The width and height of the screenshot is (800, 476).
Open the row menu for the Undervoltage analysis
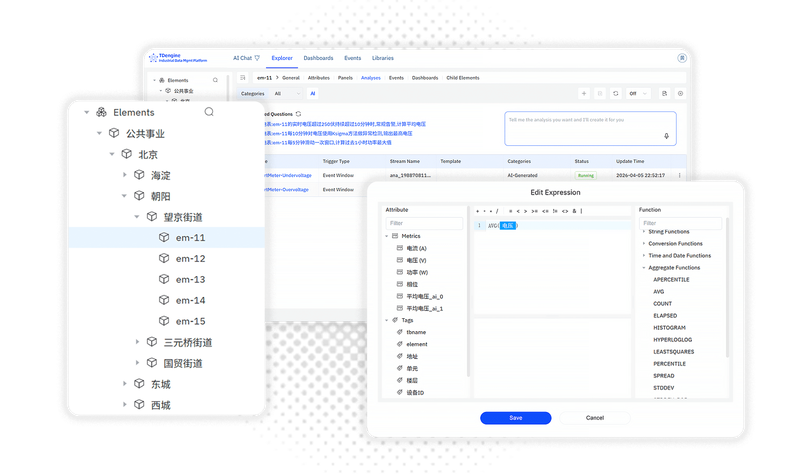(680, 175)
